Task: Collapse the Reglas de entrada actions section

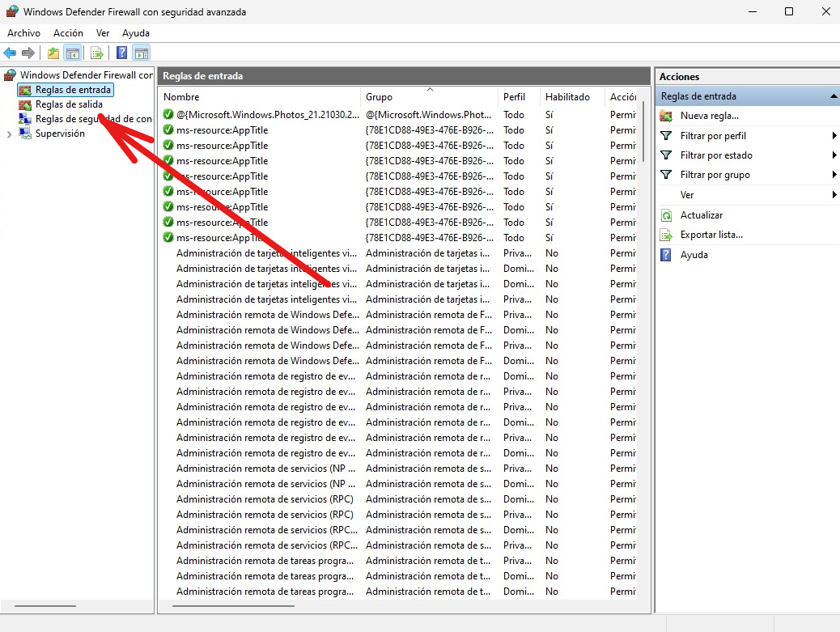Action: 834,96
